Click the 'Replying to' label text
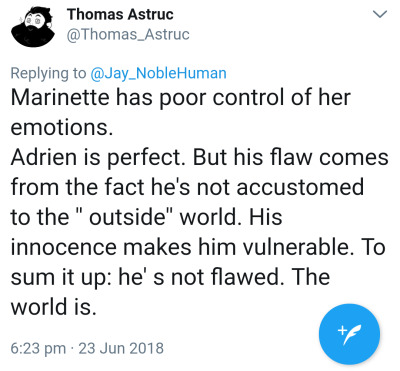The height and width of the screenshot is (371, 400). pos(48,73)
